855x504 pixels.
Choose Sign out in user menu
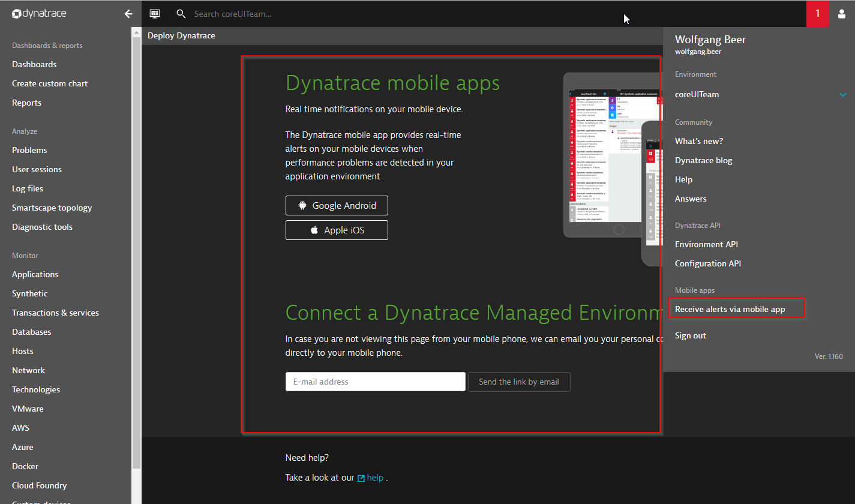tap(690, 335)
